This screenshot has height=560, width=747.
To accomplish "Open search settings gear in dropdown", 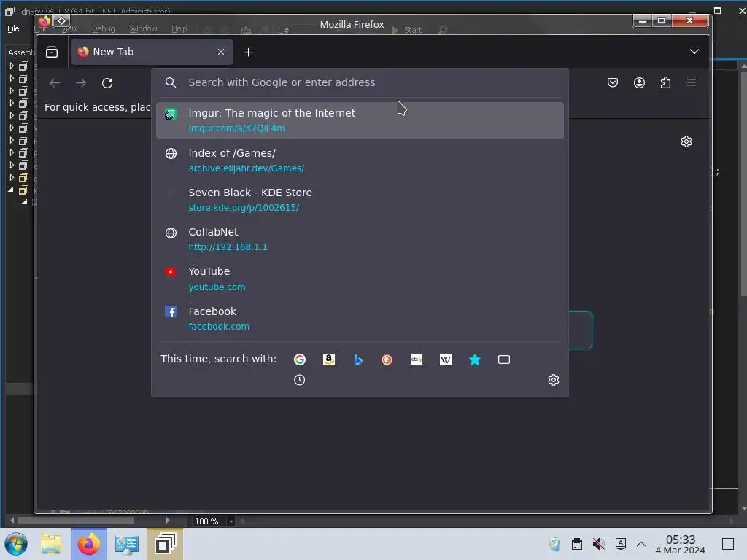I will 553,380.
